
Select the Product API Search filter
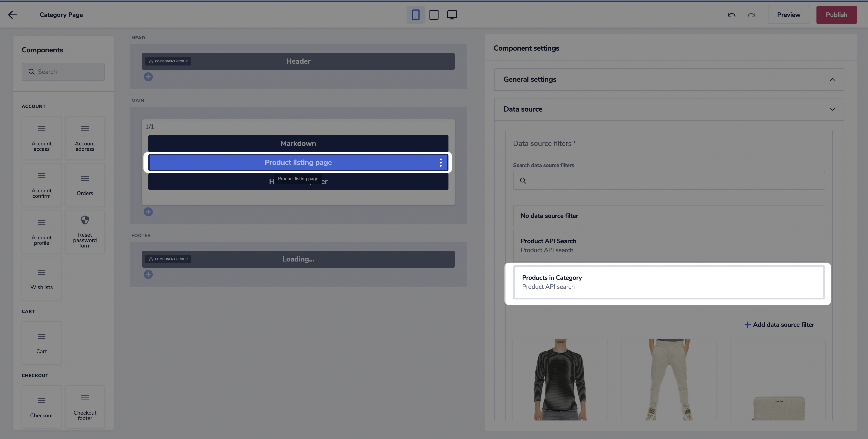(x=669, y=245)
